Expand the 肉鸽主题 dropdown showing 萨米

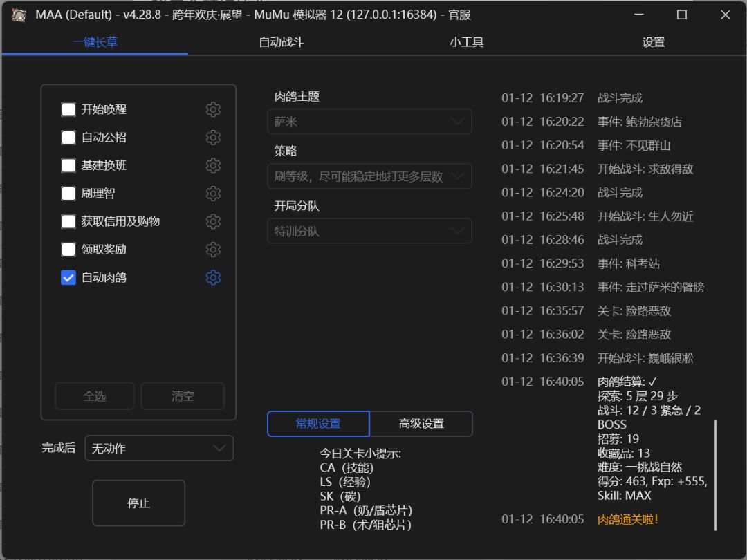click(x=369, y=122)
